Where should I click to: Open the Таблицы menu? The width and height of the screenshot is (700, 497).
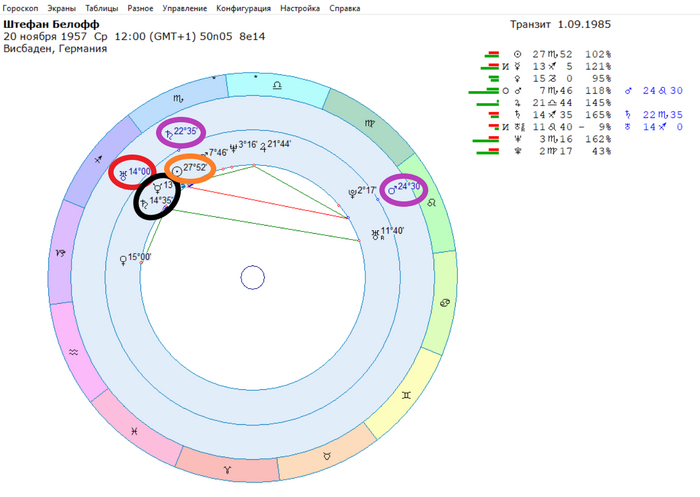(x=101, y=8)
